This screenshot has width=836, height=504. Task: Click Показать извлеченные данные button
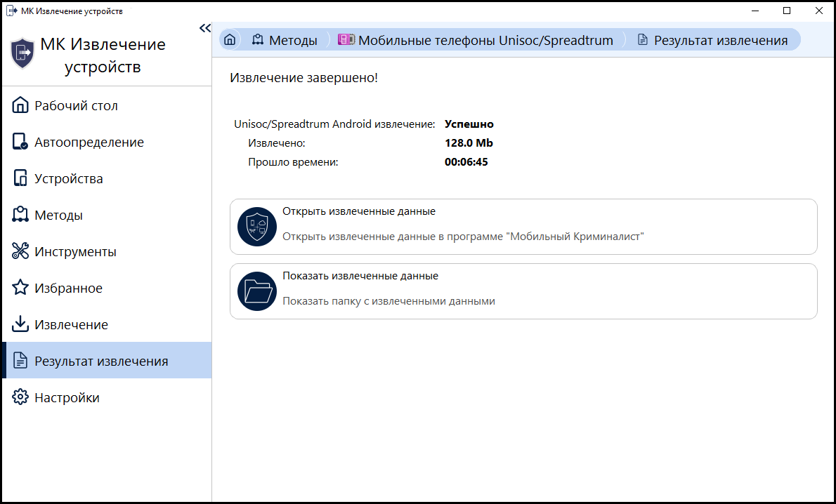point(523,291)
